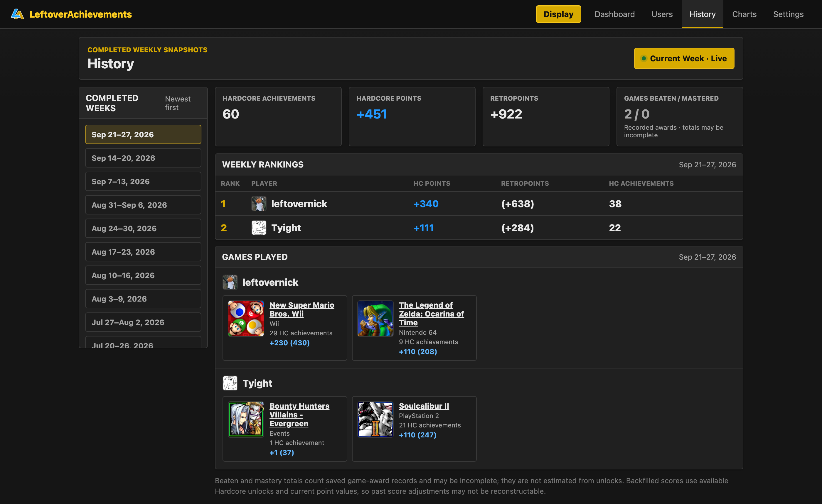Screen dimensions: 822x504
Task: Open the Soulcalibur II link
Action: click(x=424, y=406)
